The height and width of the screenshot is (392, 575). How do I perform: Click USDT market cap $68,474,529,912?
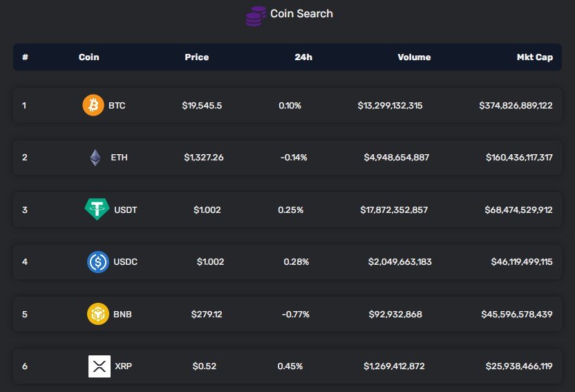point(518,209)
